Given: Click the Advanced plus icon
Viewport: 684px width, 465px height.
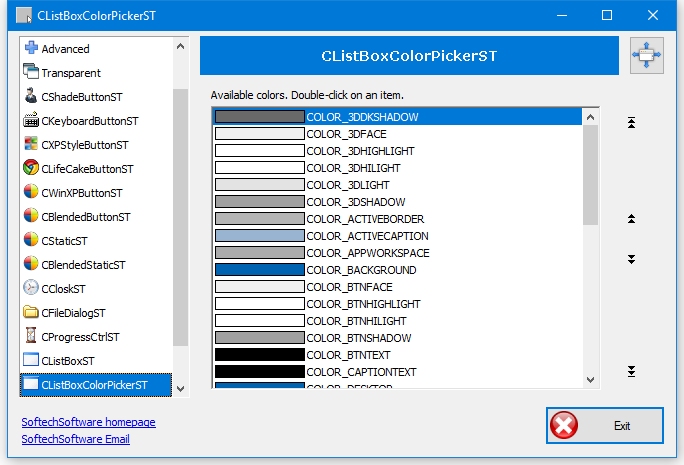Looking at the screenshot, I should pos(31,48).
